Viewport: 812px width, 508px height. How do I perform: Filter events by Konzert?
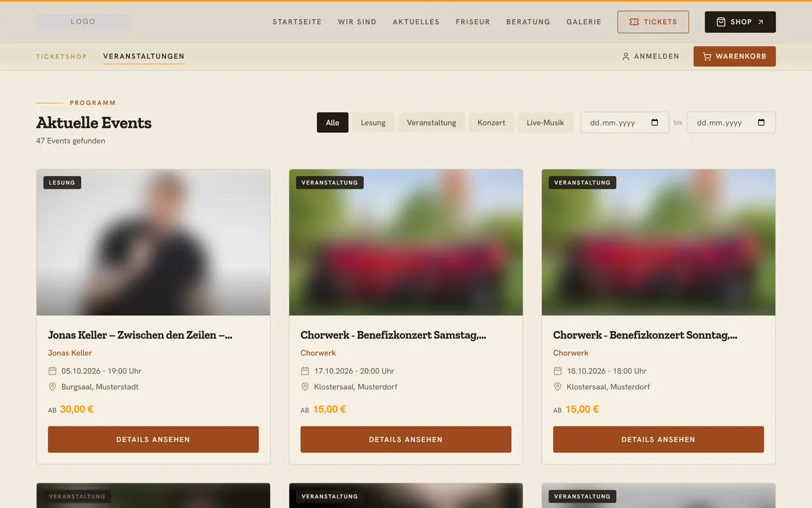[492, 123]
